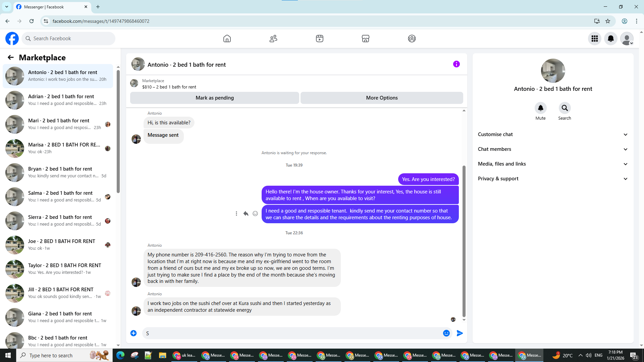The height and width of the screenshot is (362, 644).
Task: Click the blue plus attachment icon
Action: pyautogui.click(x=133, y=333)
